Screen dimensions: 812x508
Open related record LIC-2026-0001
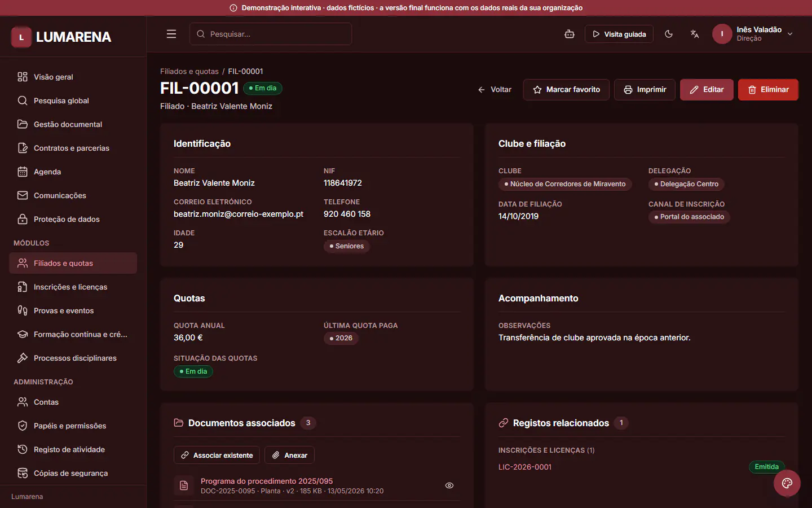tap(525, 467)
